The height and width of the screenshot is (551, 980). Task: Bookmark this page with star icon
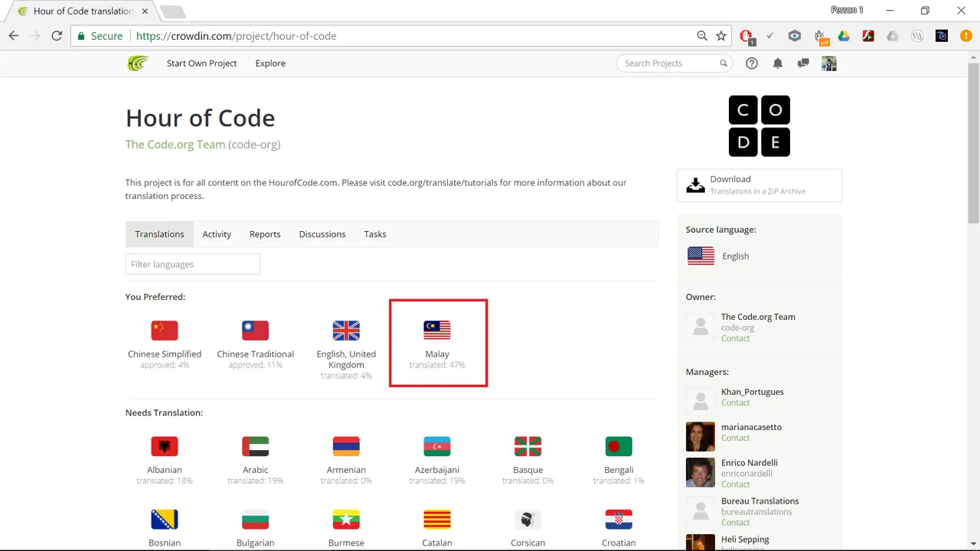point(721,36)
